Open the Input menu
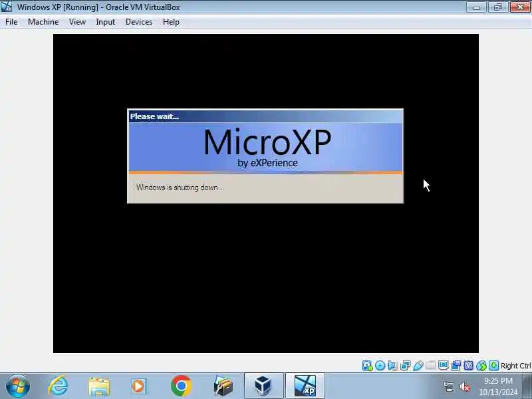532x399 pixels. pos(105,22)
